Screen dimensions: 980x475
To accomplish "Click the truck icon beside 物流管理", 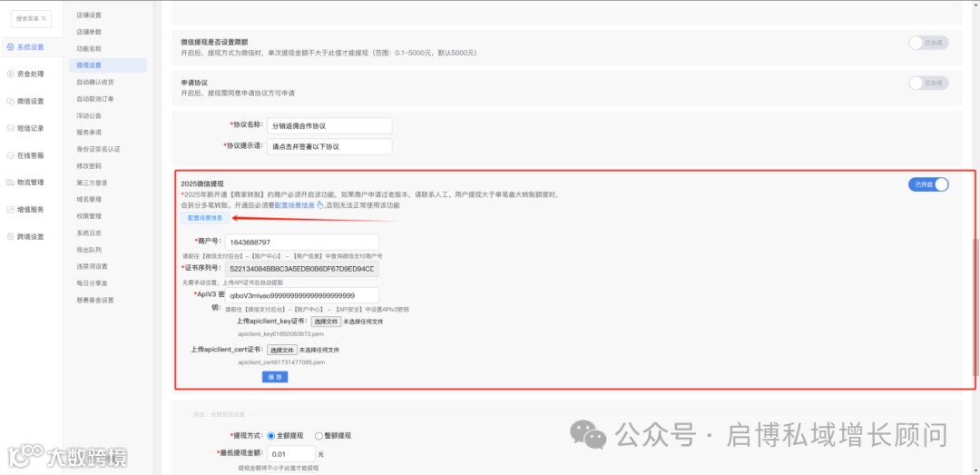I will coord(10,183).
